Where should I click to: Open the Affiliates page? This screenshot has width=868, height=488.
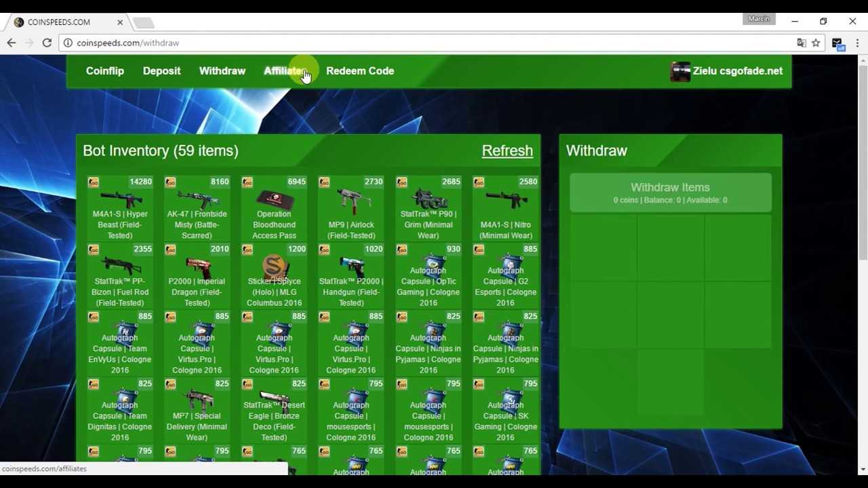pos(286,70)
